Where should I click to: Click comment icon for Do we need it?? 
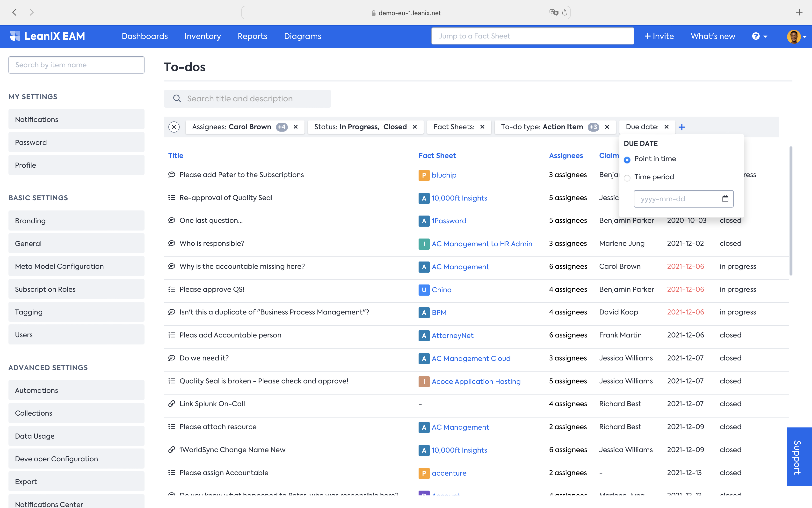pyautogui.click(x=172, y=358)
